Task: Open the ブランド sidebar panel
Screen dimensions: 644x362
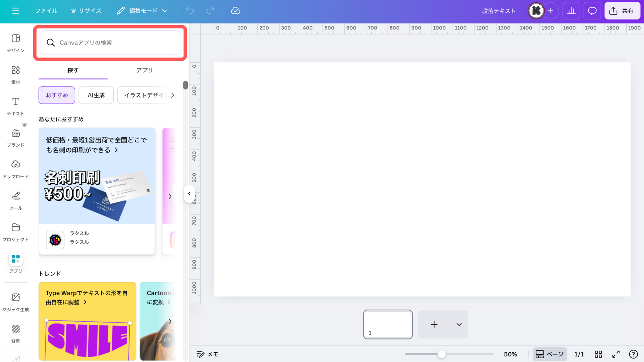Action: click(x=16, y=138)
